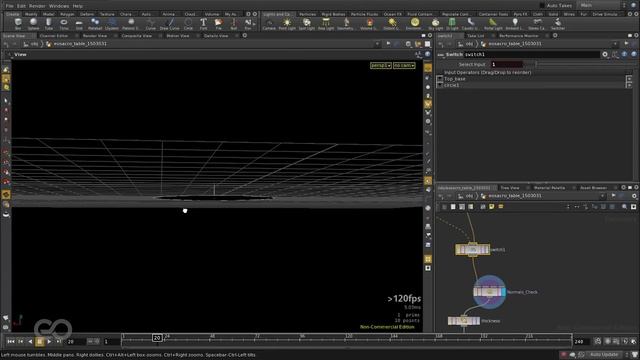Open the no cam camera dropdown
Image resolution: width=640 pixels, height=360 pixels.
tap(404, 65)
